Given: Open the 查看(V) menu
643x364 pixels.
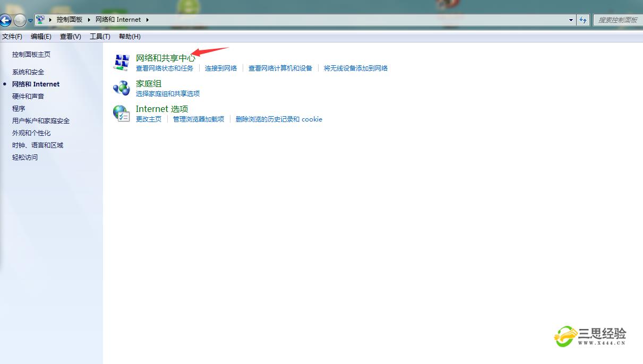Looking at the screenshot, I should pos(71,37).
